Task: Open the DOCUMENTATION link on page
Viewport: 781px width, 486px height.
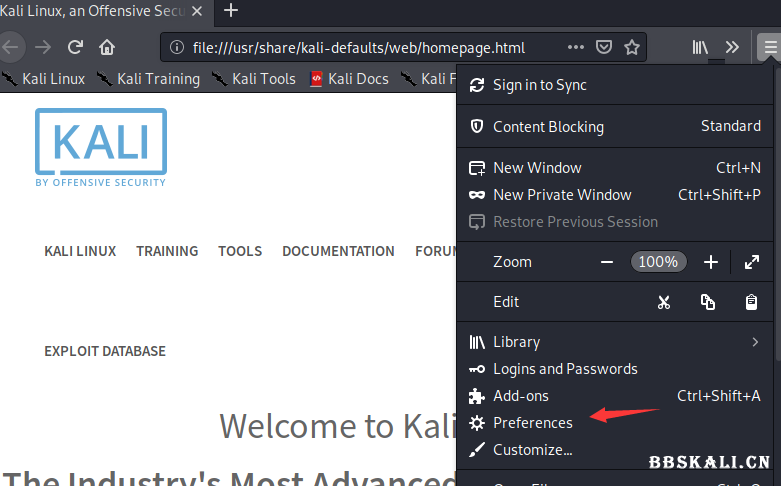Action: (338, 251)
